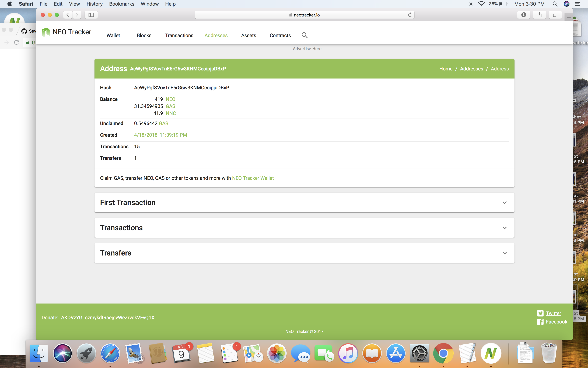Click the Twitter bird icon in footer

point(540,313)
